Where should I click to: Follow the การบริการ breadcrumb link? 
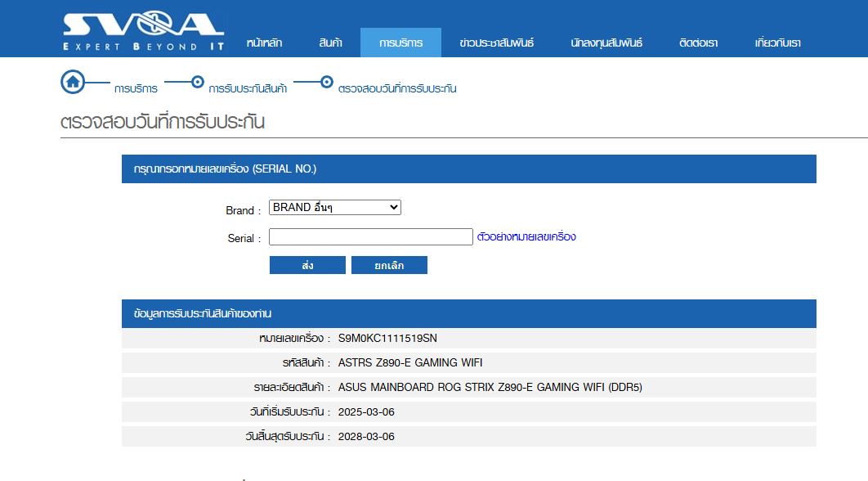(136, 88)
